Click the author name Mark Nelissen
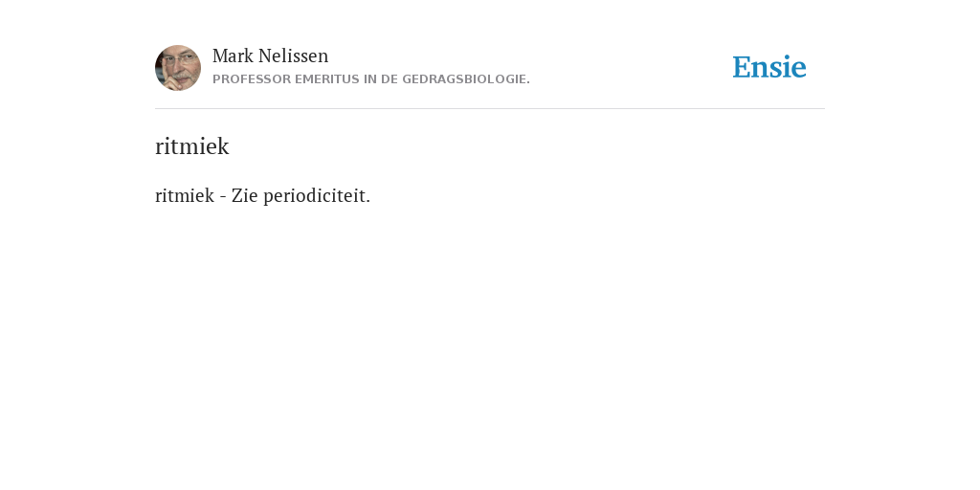Image resolution: width=980 pixels, height=490 pixels. click(270, 56)
